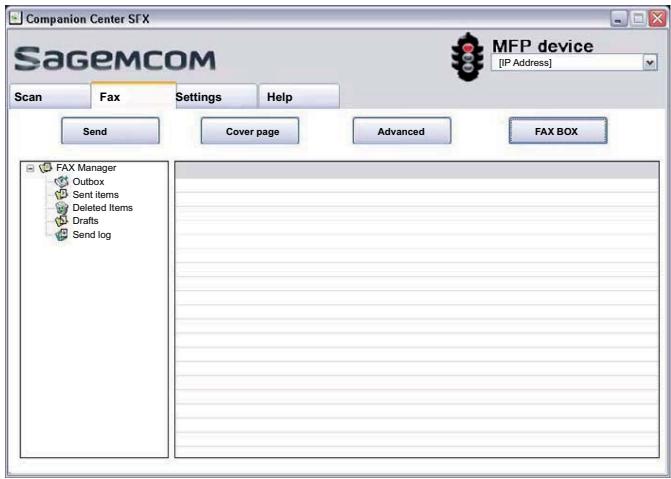Viewport: 671px width, 479px height.
Task: Select the Outbox tree label
Action: click(88, 182)
